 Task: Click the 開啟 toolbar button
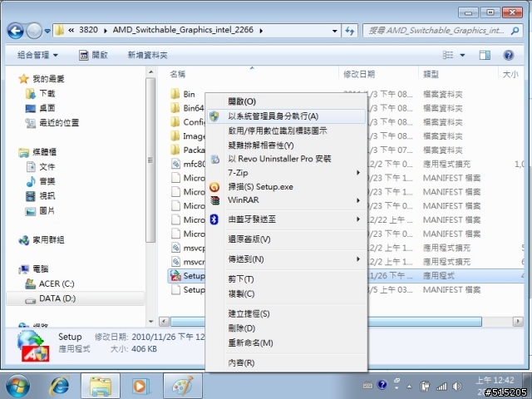click(x=94, y=55)
